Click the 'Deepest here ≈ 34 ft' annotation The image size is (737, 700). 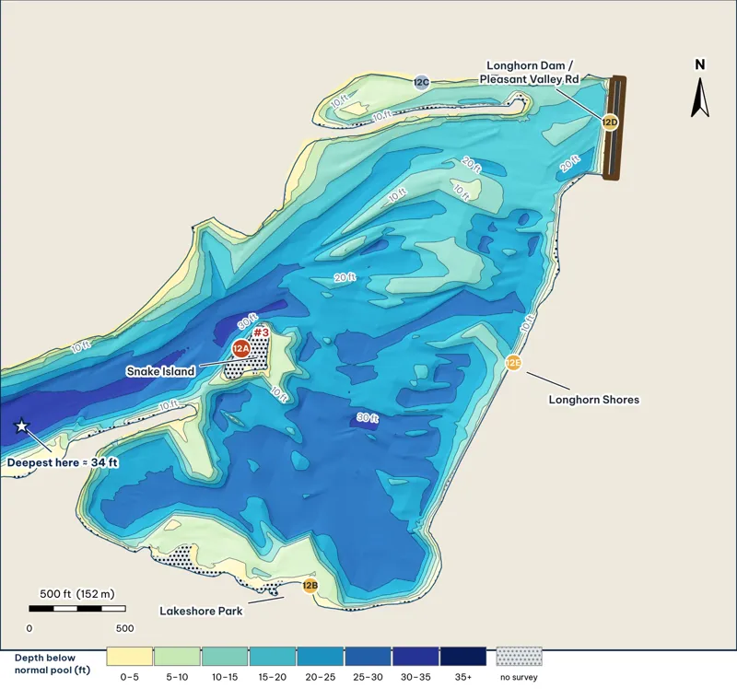click(x=62, y=462)
